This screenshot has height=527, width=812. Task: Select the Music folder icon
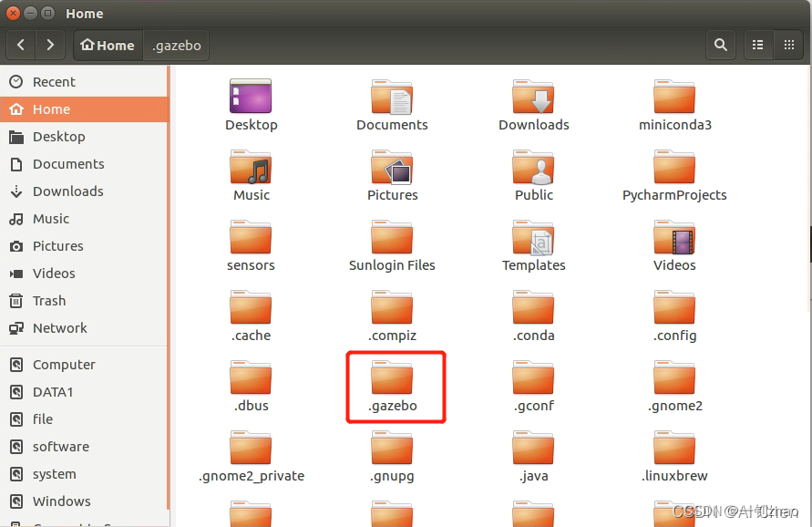[x=252, y=176]
